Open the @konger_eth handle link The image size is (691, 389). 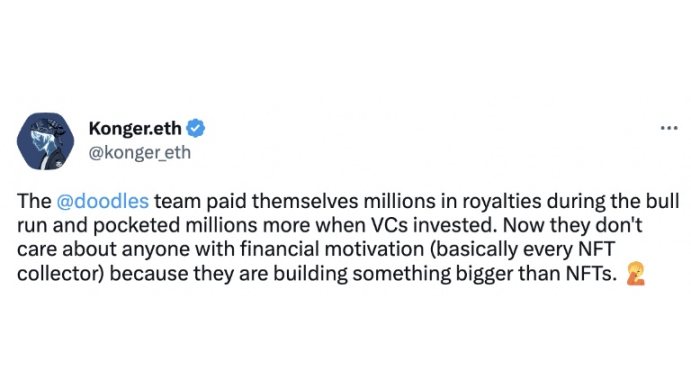click(x=140, y=152)
